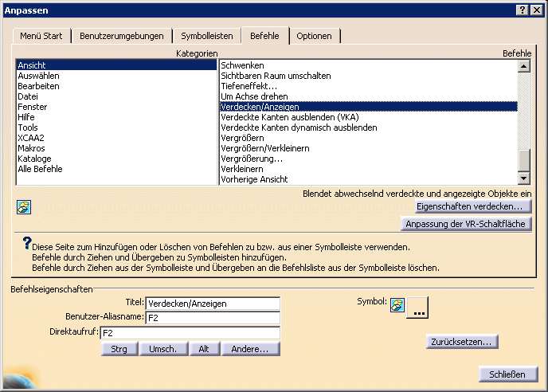Select the Vergrößern command
The image size is (548, 392).
point(368,138)
